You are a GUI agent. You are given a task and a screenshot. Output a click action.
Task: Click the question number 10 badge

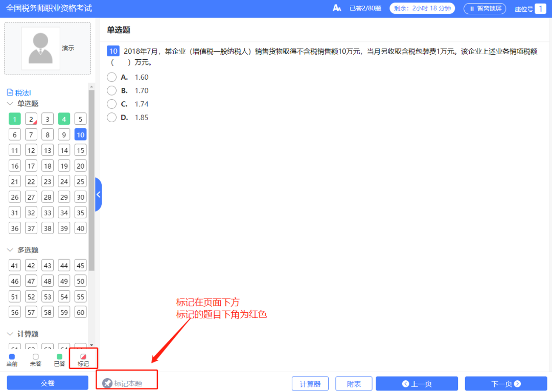113,51
